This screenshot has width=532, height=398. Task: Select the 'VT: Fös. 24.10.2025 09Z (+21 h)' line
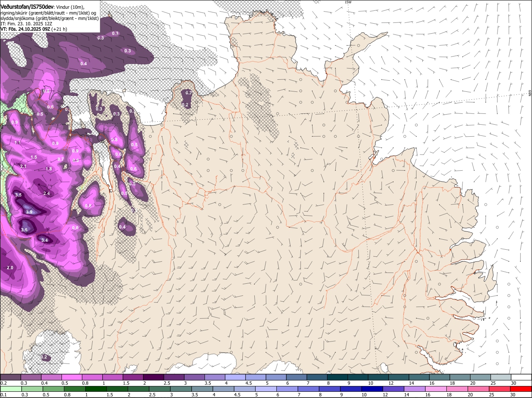tap(34, 29)
